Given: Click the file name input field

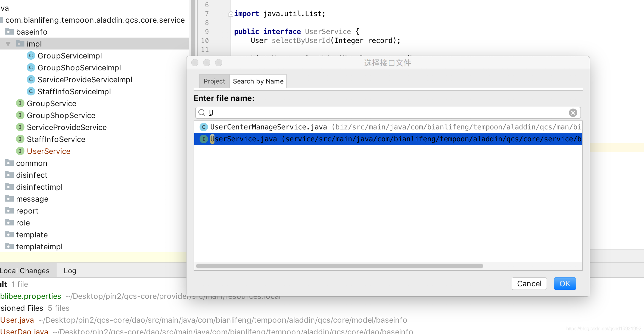Looking at the screenshot, I should [x=388, y=113].
